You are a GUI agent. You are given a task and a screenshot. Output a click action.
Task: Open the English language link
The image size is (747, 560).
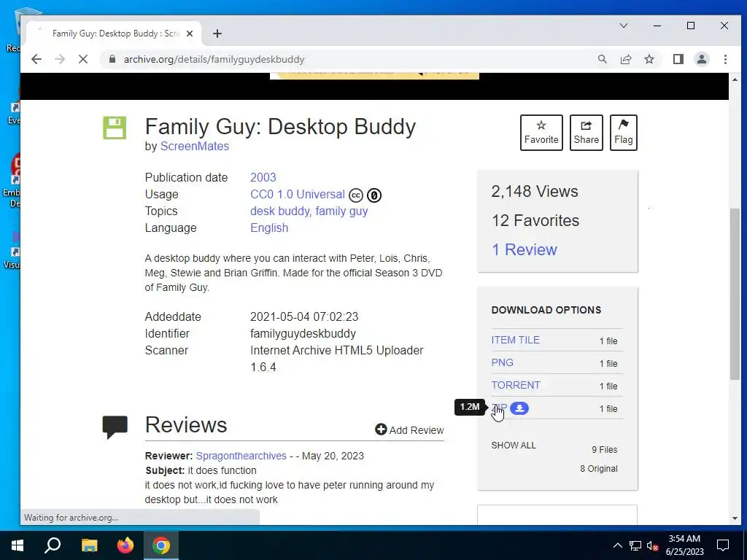point(269,227)
